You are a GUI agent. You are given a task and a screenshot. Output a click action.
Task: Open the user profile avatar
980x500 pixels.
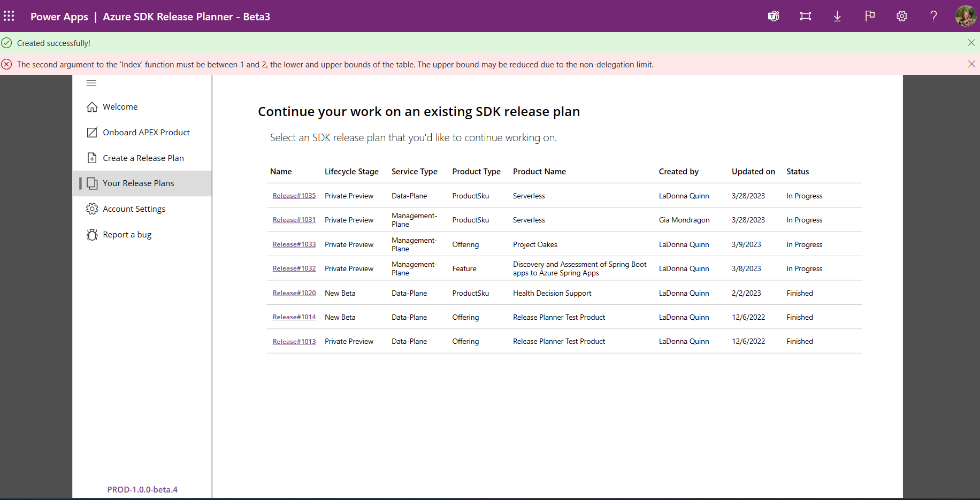tap(966, 16)
